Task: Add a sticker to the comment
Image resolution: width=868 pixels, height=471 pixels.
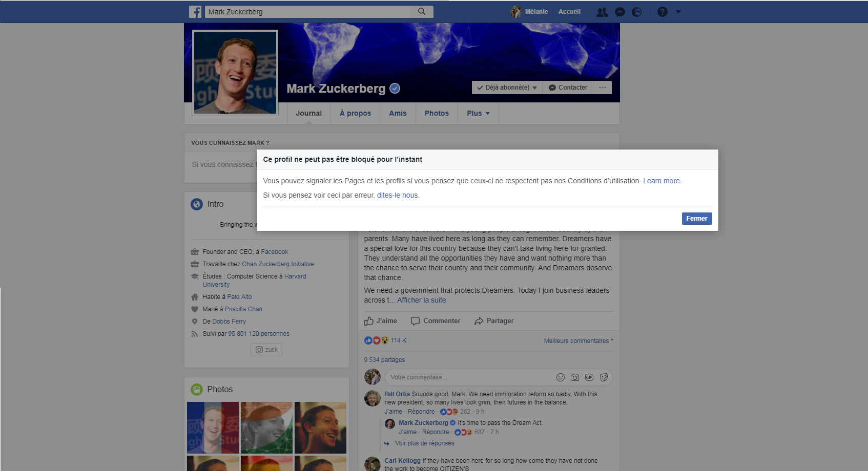Action: [x=604, y=377]
